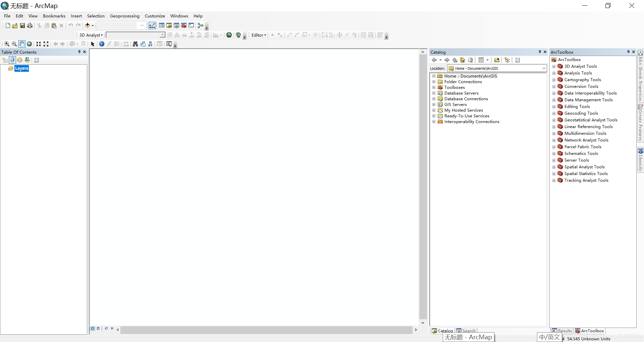Click Catalog Go To Home Folder icon
Viewport: 644px width, 342px height.
[463, 60]
